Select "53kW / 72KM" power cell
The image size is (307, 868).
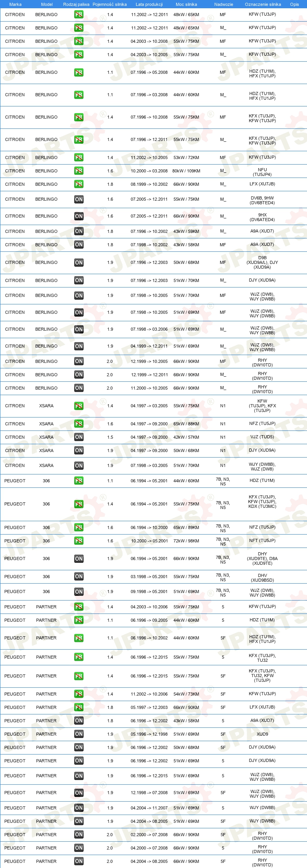pyautogui.click(x=186, y=157)
